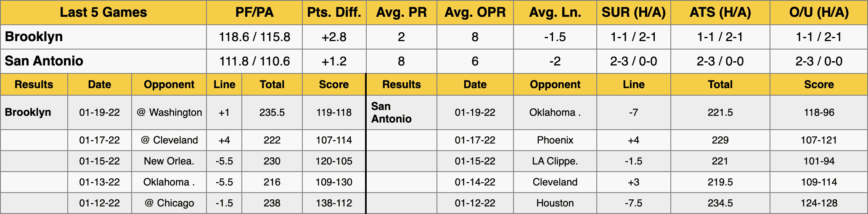Image resolution: width=868 pixels, height=214 pixels.
Task: Click the ATS (H/A) header
Action: pyautogui.click(x=720, y=13)
